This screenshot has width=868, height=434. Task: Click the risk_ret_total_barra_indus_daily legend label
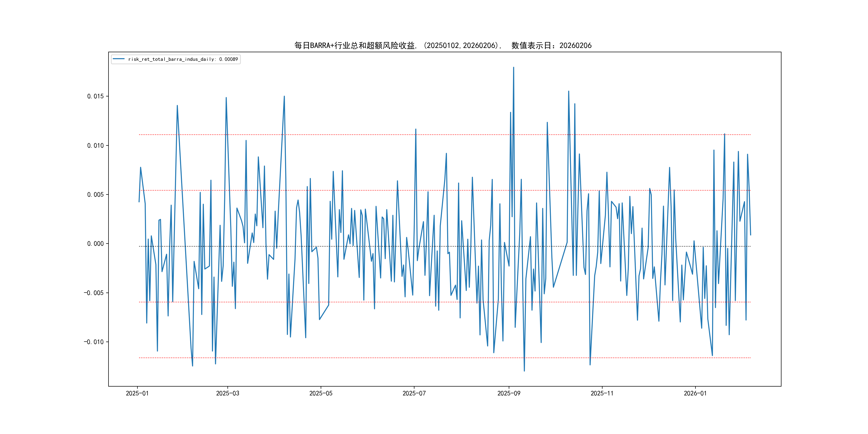[183, 59]
